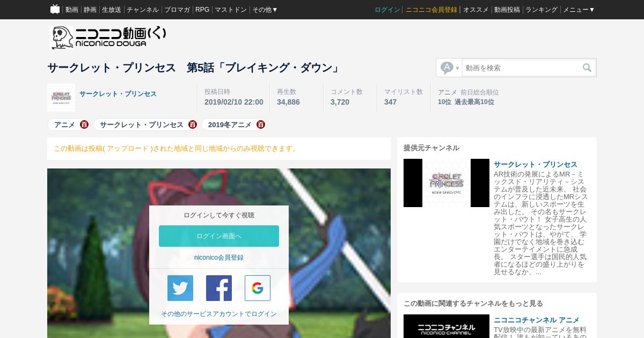Open dictionary icon beside 2019冬アニメ tag
Viewport: 644px width, 338px height.
pos(261,124)
